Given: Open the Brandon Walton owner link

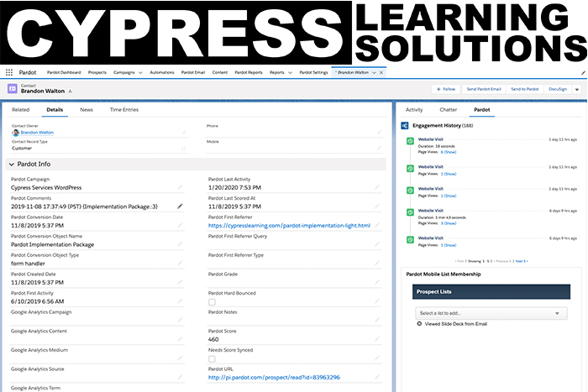Looking at the screenshot, I should pos(37,133).
